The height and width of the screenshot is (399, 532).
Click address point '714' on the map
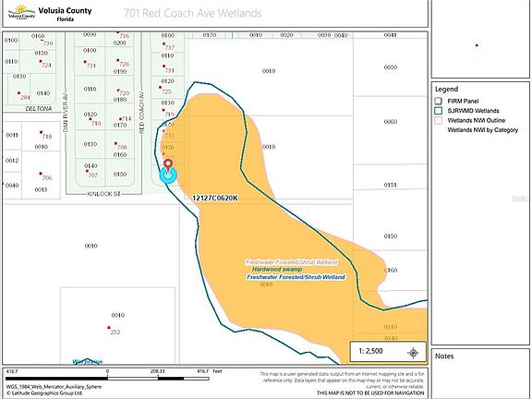pyautogui.click(x=126, y=119)
